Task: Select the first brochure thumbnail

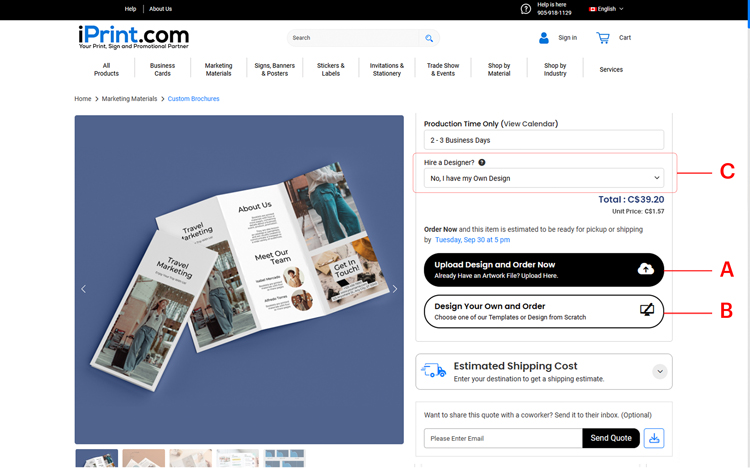Action: point(97,459)
